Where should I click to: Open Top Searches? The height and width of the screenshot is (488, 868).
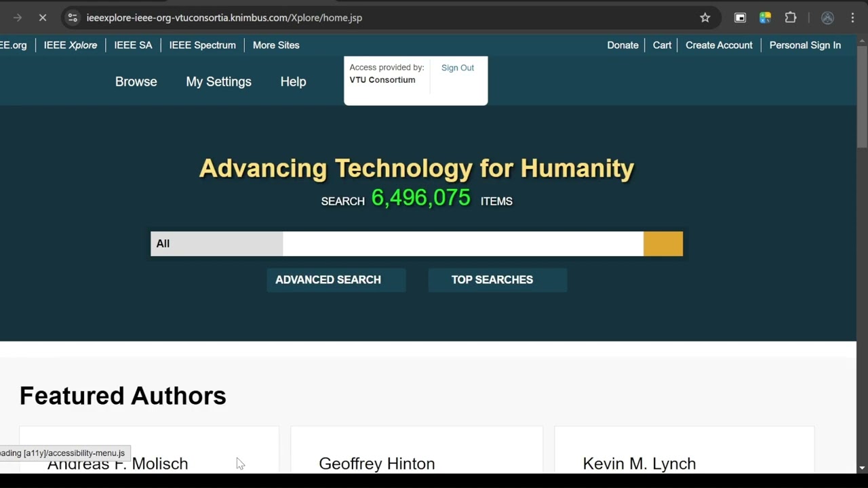(498, 280)
